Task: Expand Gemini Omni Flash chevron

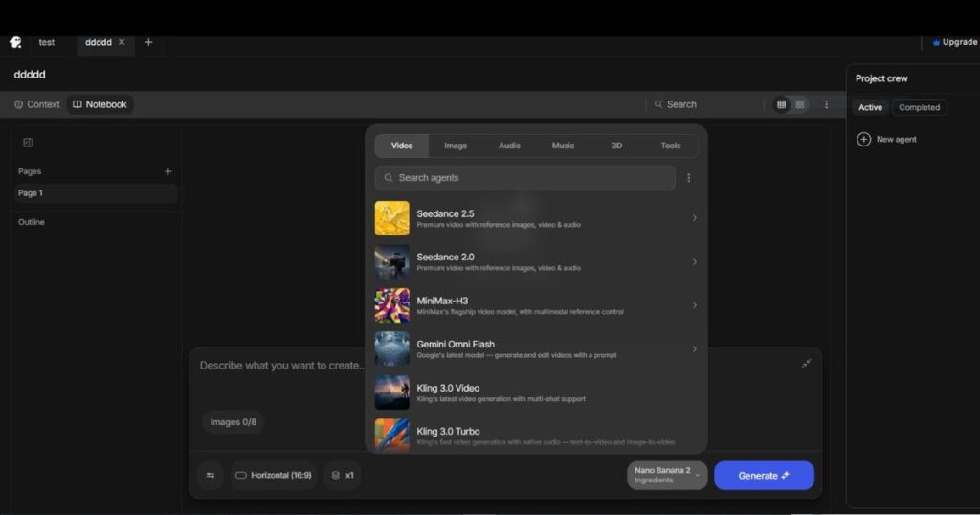Action: 695,348
